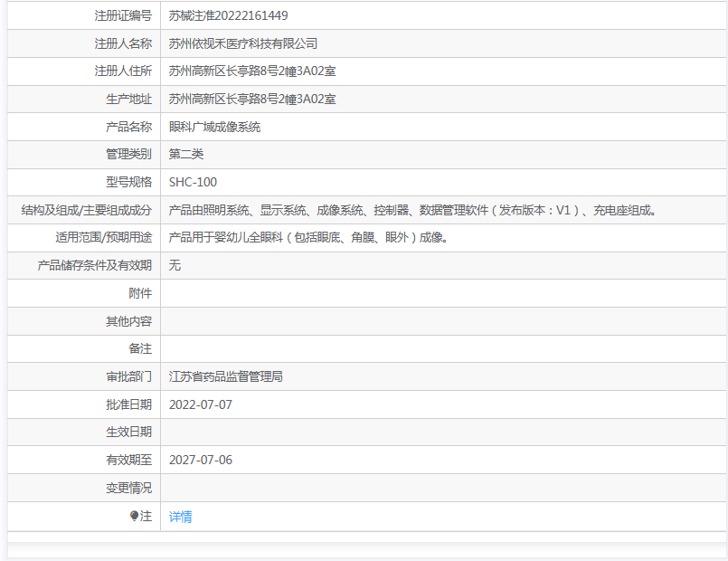
Task: Click the 管理类别 label
Action: tap(128, 154)
